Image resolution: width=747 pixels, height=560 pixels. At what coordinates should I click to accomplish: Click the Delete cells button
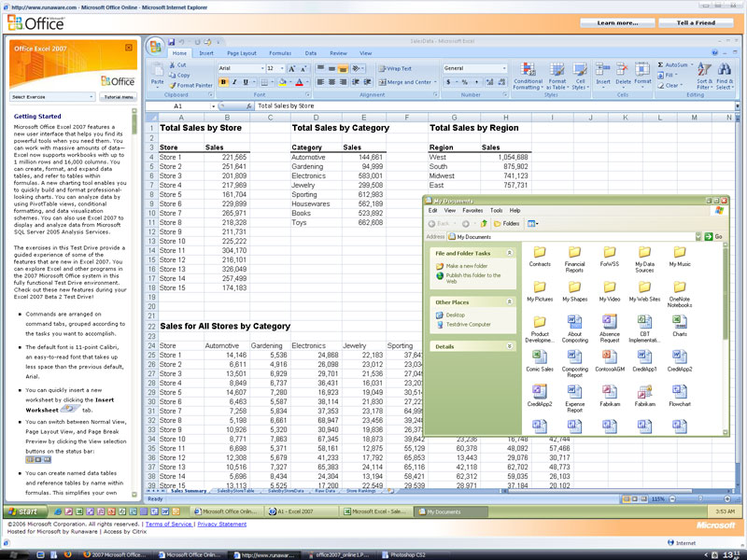click(623, 74)
